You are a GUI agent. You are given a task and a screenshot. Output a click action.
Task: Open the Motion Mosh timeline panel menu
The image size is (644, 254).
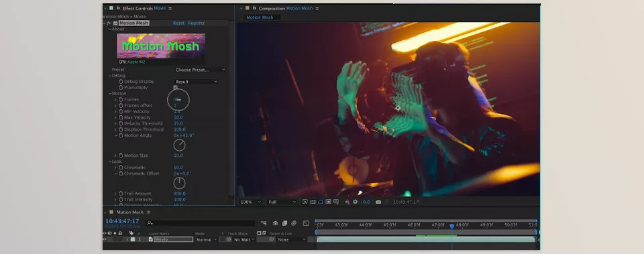point(148,212)
